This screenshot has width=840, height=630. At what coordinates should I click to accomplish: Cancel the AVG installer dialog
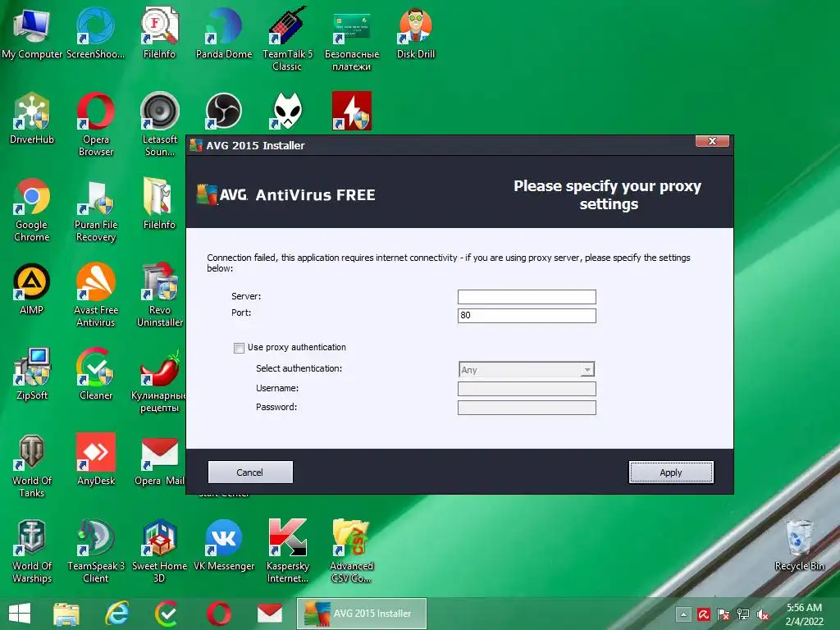250,472
